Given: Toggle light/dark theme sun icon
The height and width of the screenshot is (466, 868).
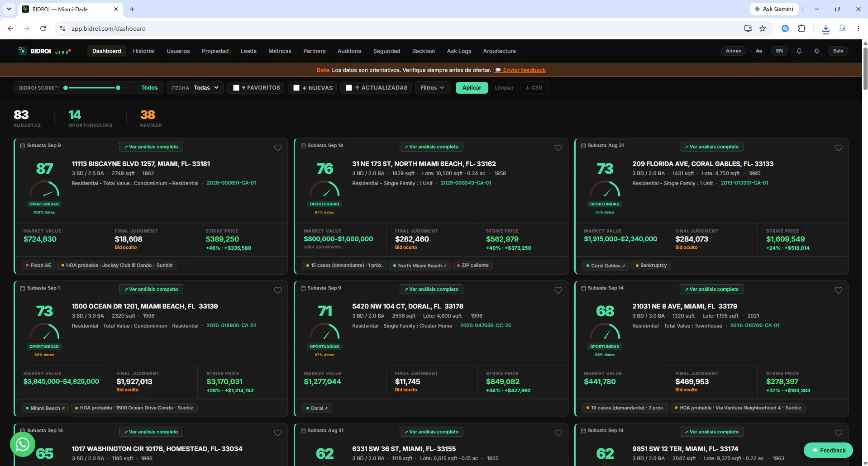Looking at the screenshot, I should tap(817, 51).
